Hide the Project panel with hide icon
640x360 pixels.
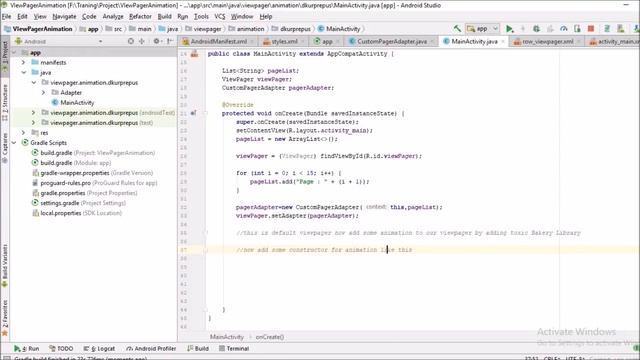[x=170, y=41]
